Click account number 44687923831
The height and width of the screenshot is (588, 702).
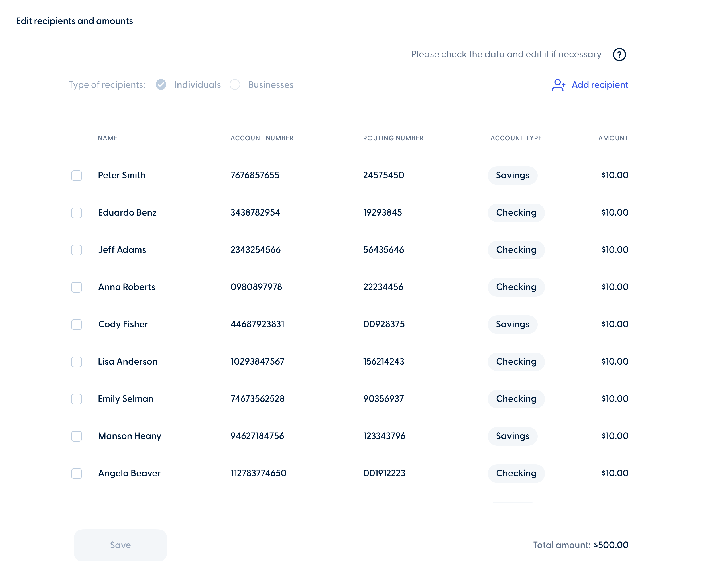257,324
